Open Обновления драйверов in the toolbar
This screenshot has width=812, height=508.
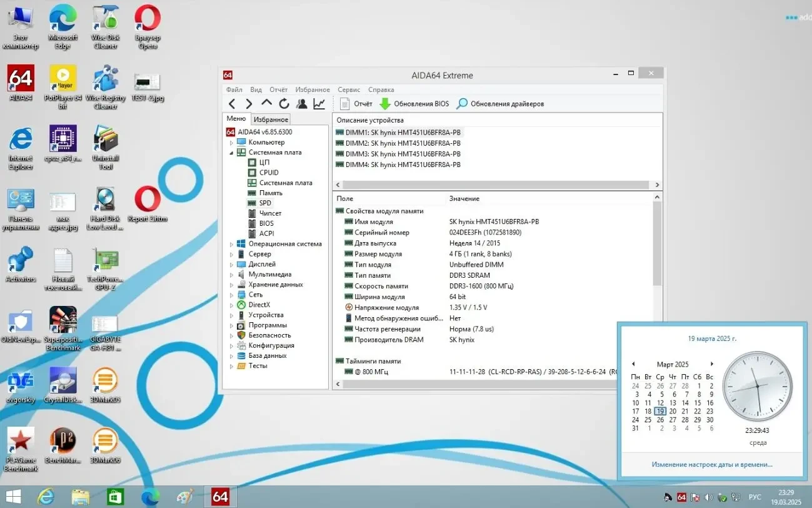click(500, 104)
